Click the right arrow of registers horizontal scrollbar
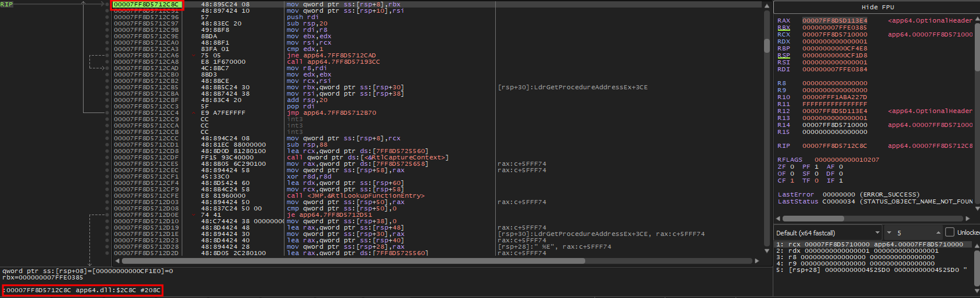This screenshot has width=980, height=298. pos(968,219)
